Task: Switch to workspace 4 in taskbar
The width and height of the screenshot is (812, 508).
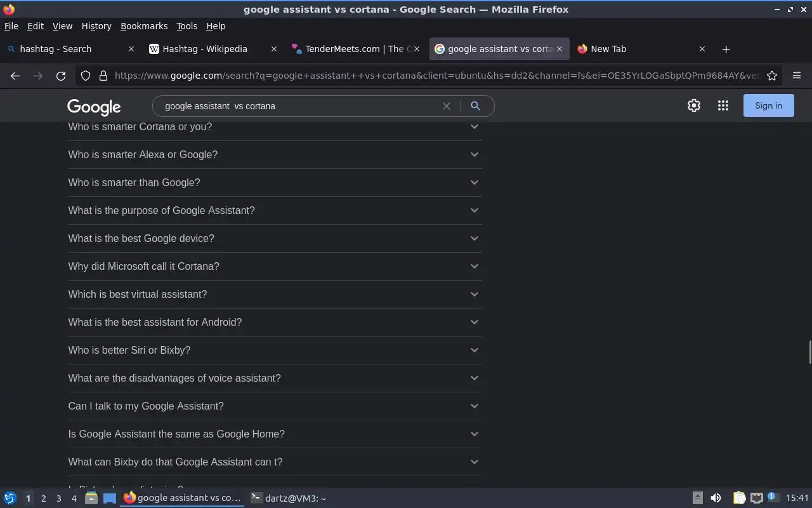Action: tap(74, 498)
